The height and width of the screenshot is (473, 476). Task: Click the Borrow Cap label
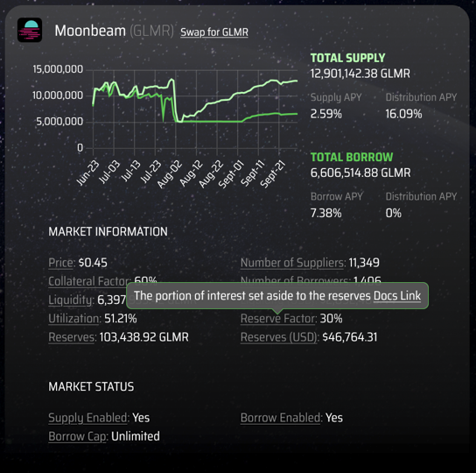78,436
